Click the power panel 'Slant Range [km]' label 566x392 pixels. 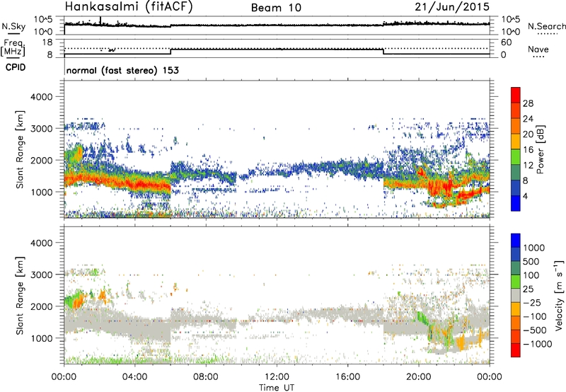pyautogui.click(x=20, y=149)
